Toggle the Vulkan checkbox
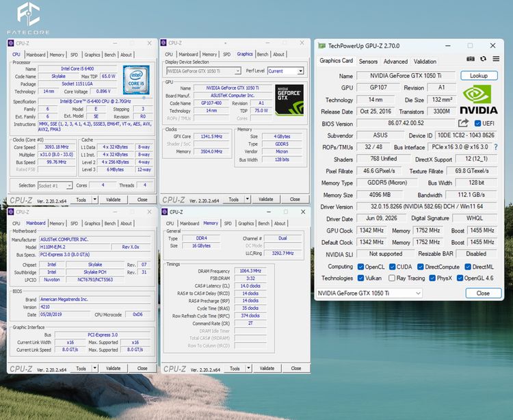This screenshot has height=420, width=513. [360, 278]
